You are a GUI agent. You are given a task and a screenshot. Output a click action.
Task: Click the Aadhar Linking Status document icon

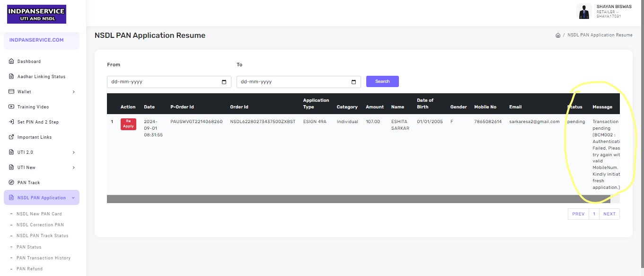click(x=11, y=77)
